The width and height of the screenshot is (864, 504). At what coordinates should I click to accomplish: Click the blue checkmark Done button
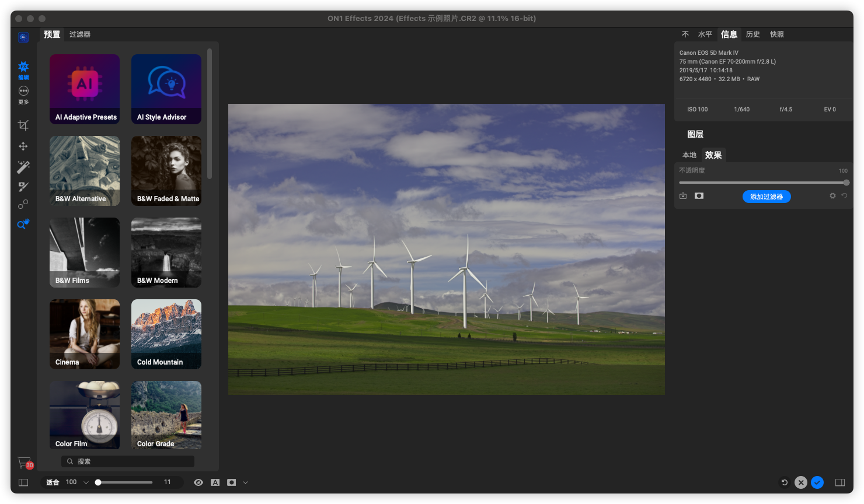click(817, 482)
